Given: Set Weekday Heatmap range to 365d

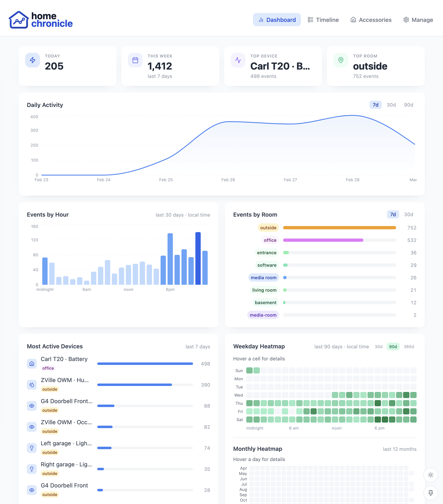Looking at the screenshot, I should point(409,346).
